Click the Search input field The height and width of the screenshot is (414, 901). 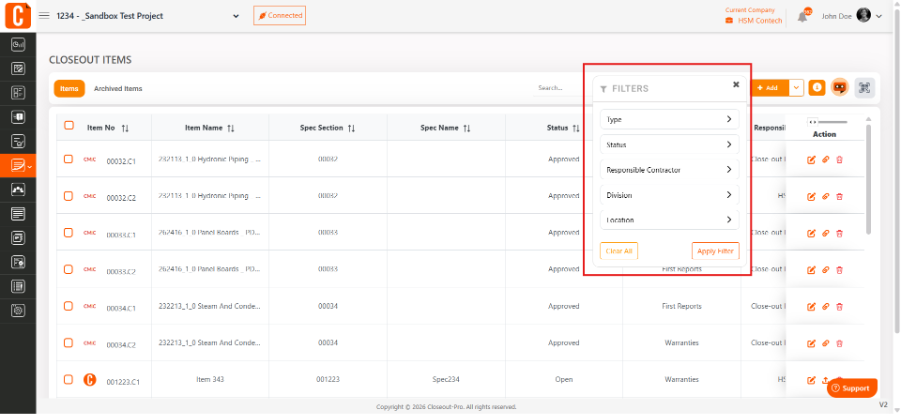(x=560, y=88)
